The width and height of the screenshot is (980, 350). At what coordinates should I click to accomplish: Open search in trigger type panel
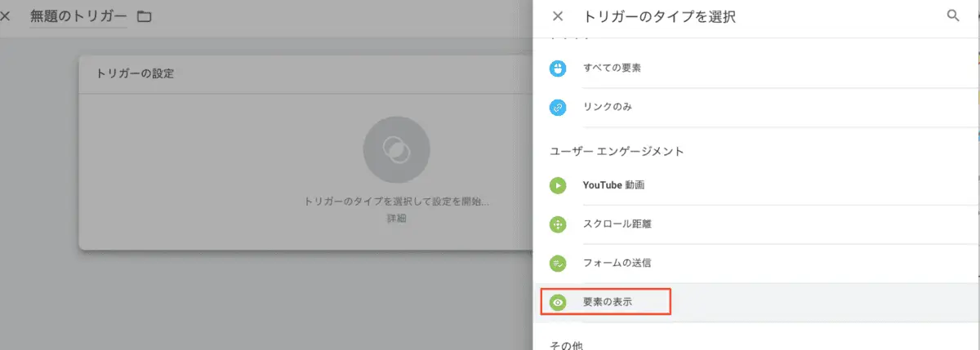952,16
